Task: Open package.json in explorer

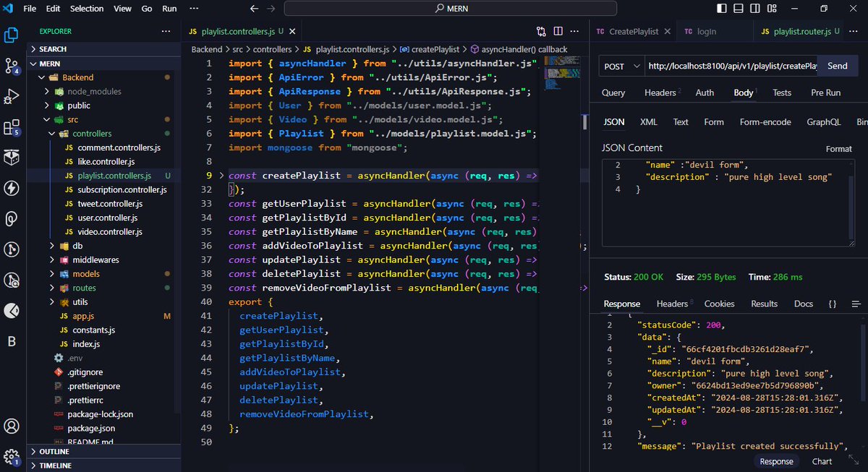Action: point(90,428)
